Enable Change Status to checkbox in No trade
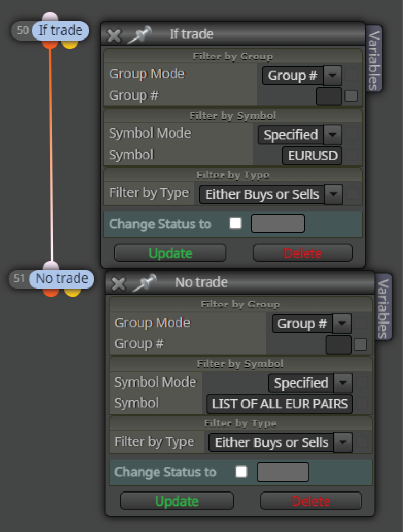The image size is (403, 532). click(241, 472)
